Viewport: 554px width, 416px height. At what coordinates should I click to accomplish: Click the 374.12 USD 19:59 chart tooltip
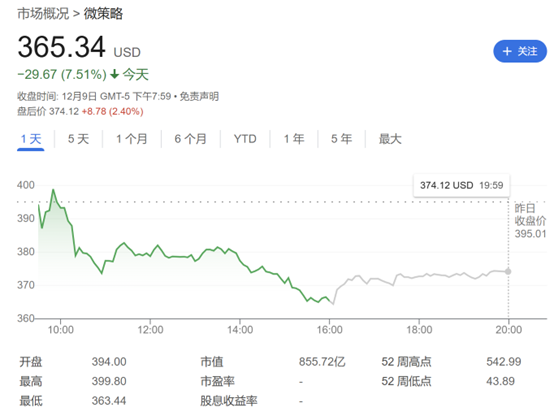click(461, 185)
